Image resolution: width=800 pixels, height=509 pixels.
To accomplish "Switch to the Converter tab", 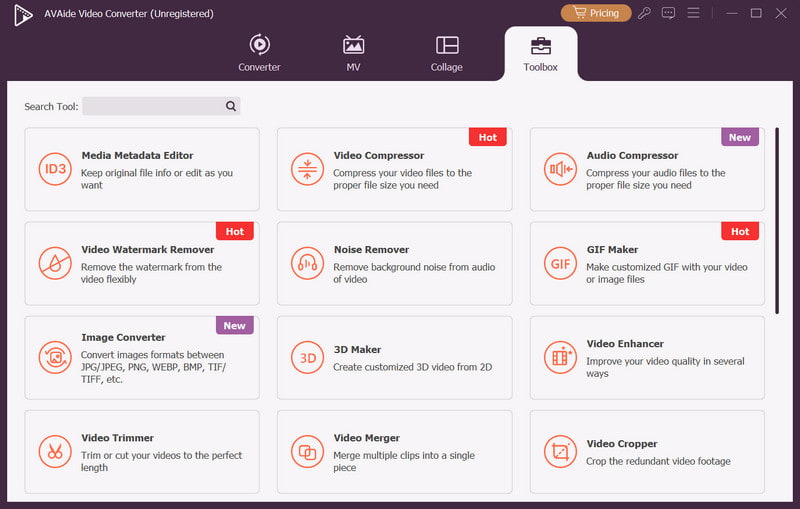I will coord(259,53).
